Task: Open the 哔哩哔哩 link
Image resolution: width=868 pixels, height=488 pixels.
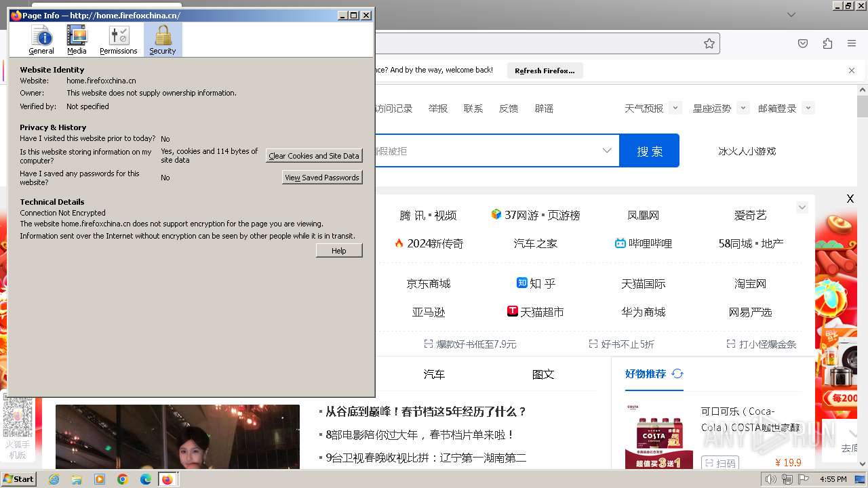Action: [x=644, y=243]
